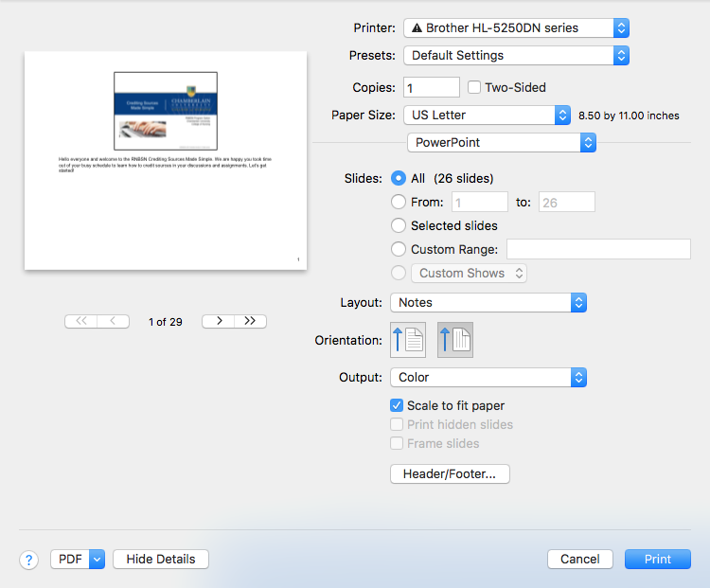710x588 pixels.
Task: Click the help question mark icon
Action: [29, 560]
